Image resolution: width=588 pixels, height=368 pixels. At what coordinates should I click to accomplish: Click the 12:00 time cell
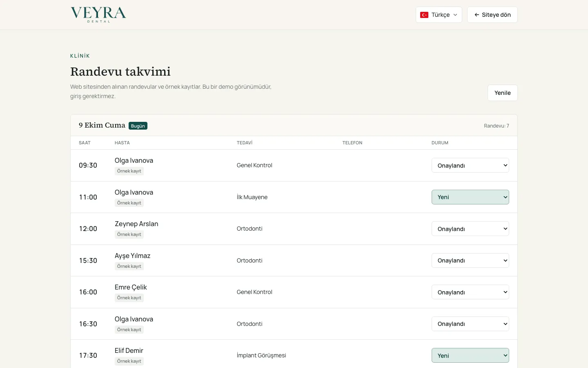click(x=88, y=229)
